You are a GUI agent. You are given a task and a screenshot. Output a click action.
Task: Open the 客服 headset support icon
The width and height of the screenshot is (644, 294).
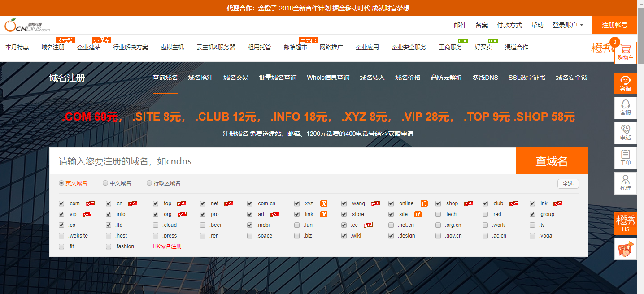coord(625,108)
